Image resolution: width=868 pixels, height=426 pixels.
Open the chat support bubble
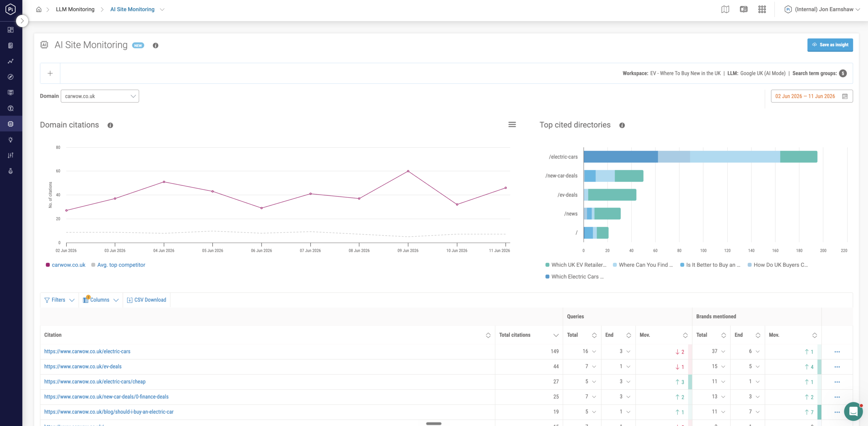[853, 411]
